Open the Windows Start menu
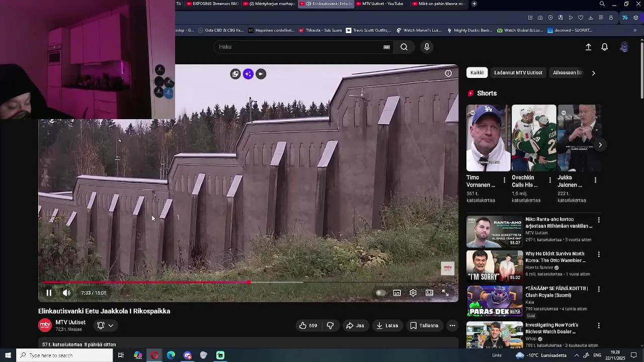The width and height of the screenshot is (644, 362). tap(8, 355)
